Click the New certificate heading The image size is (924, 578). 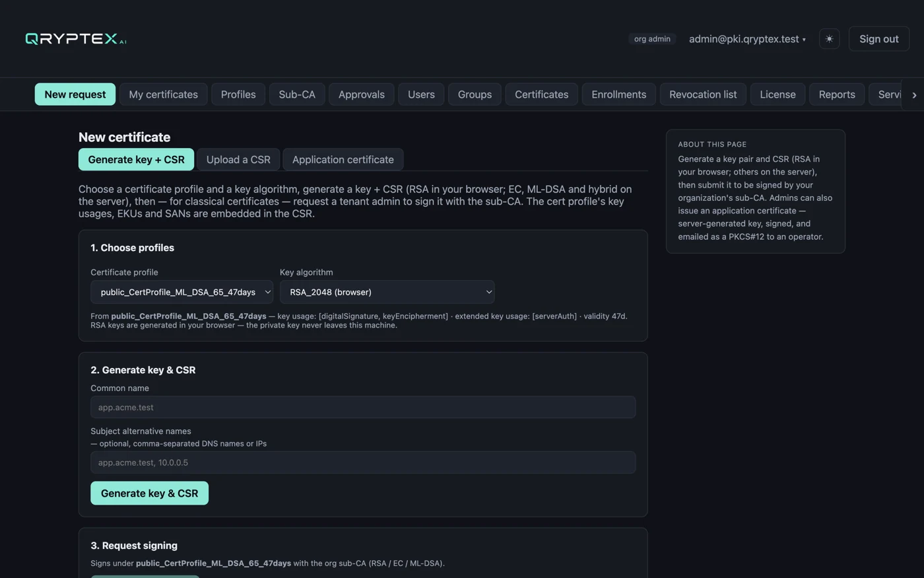coord(124,137)
